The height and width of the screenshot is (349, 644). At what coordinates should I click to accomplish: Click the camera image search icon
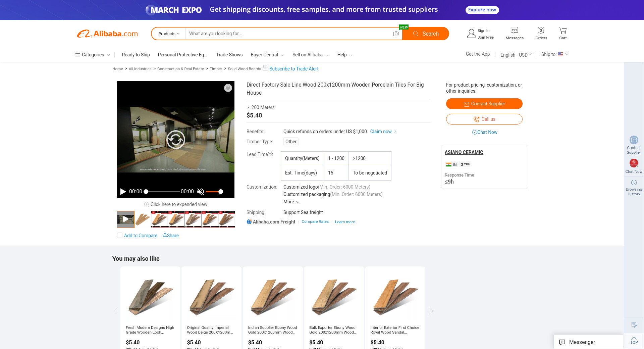tap(396, 34)
